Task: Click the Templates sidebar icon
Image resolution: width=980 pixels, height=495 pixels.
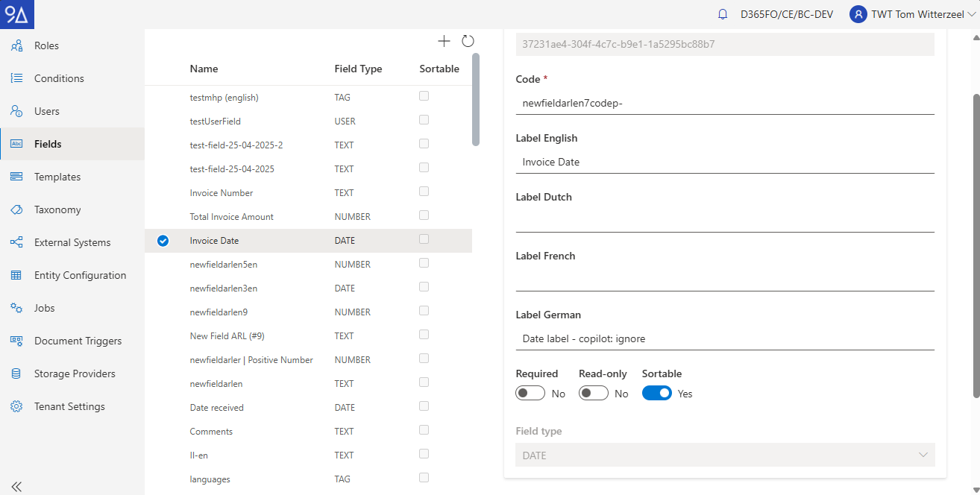Action: (16, 177)
